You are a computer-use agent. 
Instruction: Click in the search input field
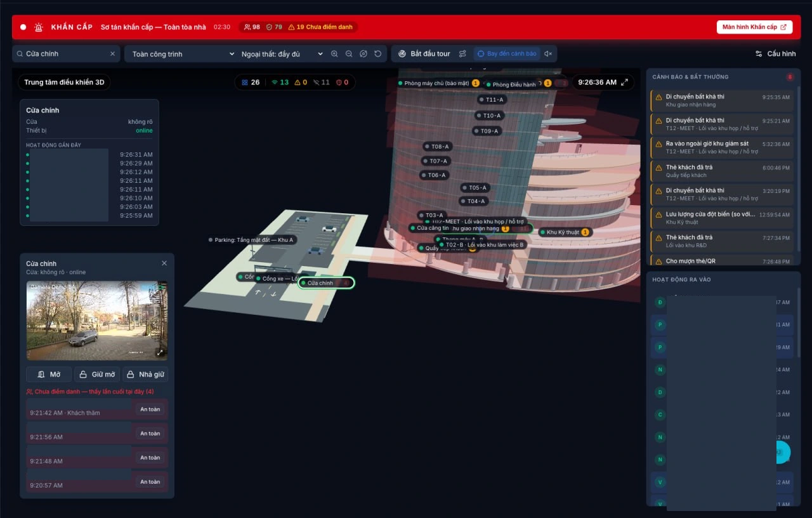(66, 54)
